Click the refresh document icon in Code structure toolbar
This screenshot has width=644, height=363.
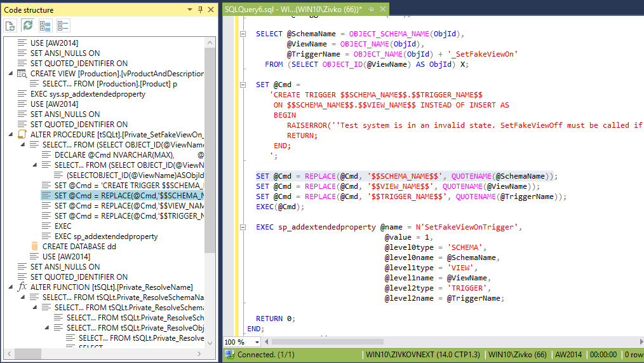(x=10, y=26)
